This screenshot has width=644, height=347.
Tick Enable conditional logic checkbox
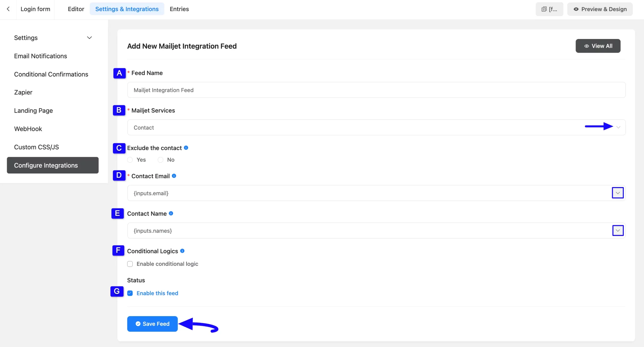coord(130,264)
